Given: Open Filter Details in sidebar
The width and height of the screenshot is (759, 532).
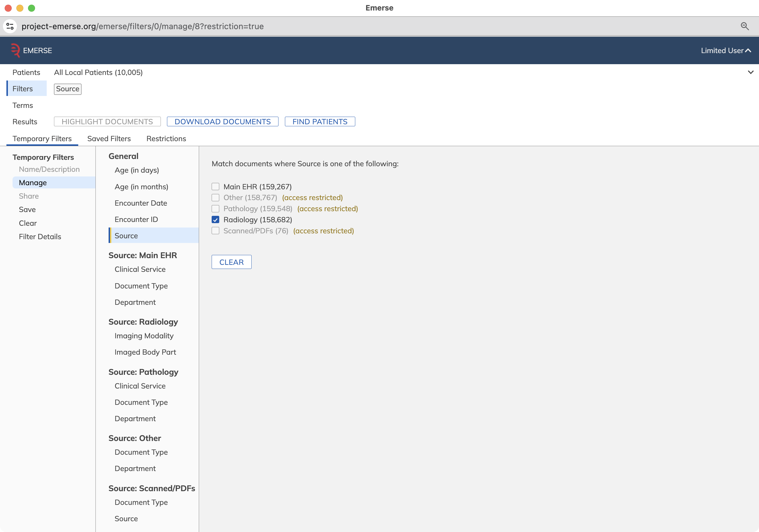Looking at the screenshot, I should click(40, 237).
